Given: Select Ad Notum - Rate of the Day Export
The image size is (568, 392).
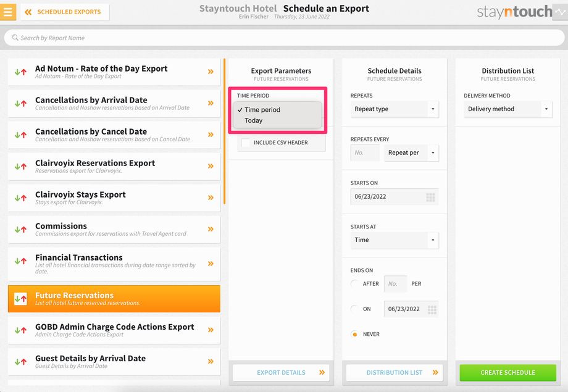Looking at the screenshot, I should [x=114, y=72].
